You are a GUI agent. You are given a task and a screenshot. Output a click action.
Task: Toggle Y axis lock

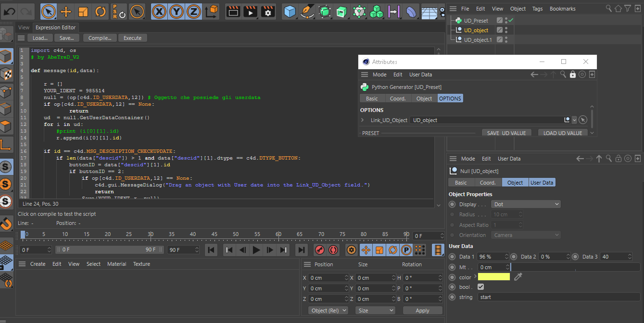[177, 11]
